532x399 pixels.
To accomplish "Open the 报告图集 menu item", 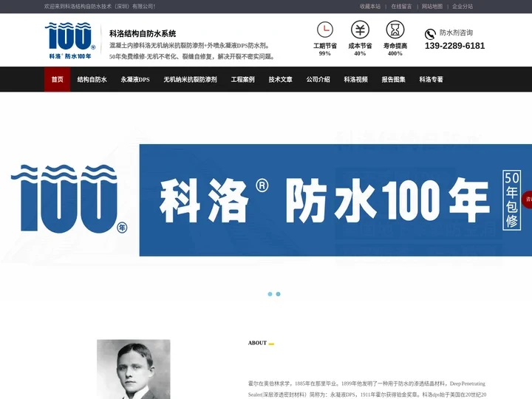I will tap(393, 79).
